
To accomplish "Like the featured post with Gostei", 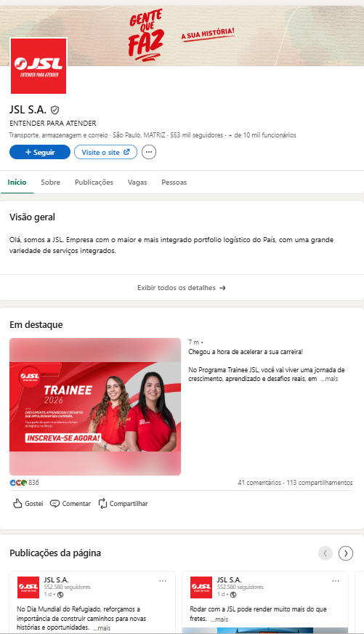I will point(28,503).
